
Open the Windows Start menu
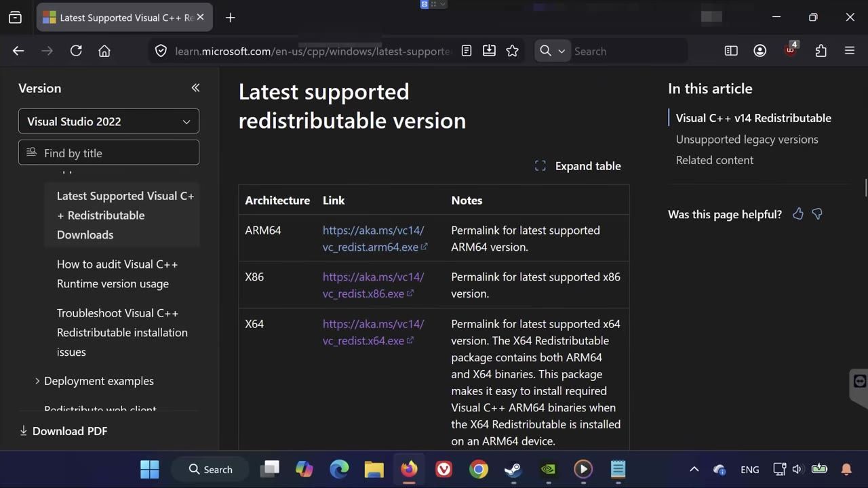(149, 469)
